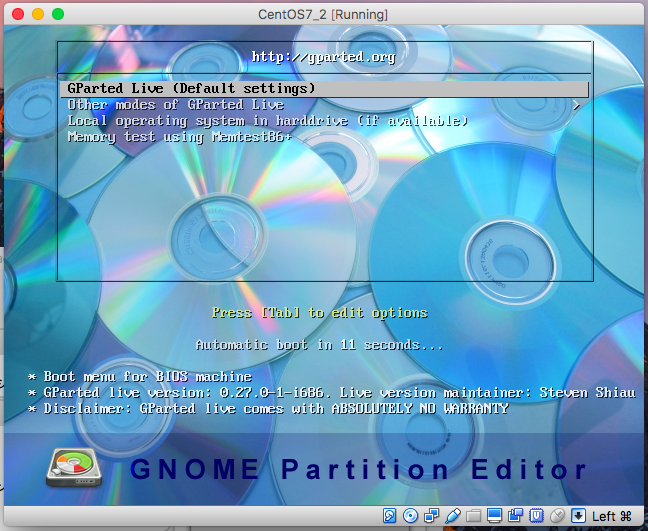Click the gparted.org URL heading
The height and width of the screenshot is (531, 648).
[323, 57]
